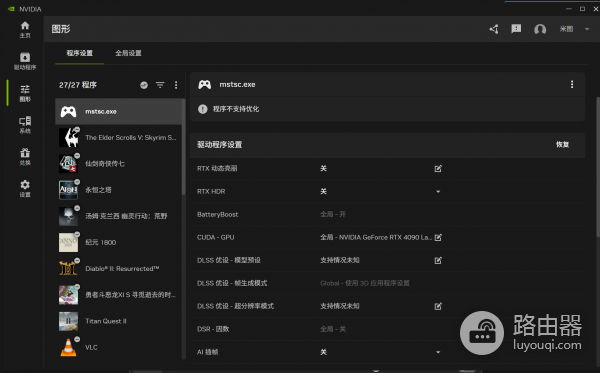Select VLC in program list
The height and width of the screenshot is (373, 600).
click(119, 347)
